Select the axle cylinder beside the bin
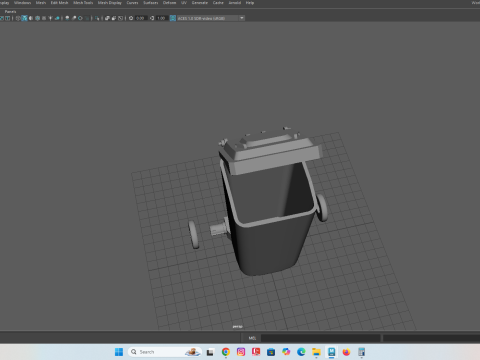The width and height of the screenshot is (480, 360). pos(219,229)
